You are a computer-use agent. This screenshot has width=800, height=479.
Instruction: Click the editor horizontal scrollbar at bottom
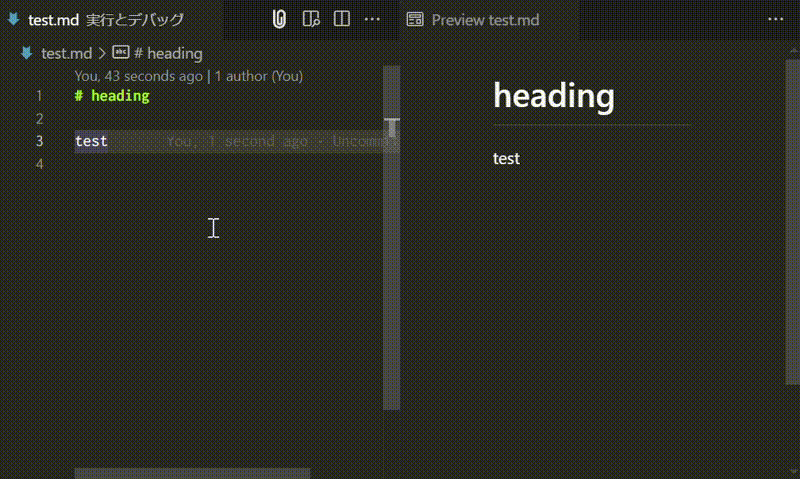[192, 473]
